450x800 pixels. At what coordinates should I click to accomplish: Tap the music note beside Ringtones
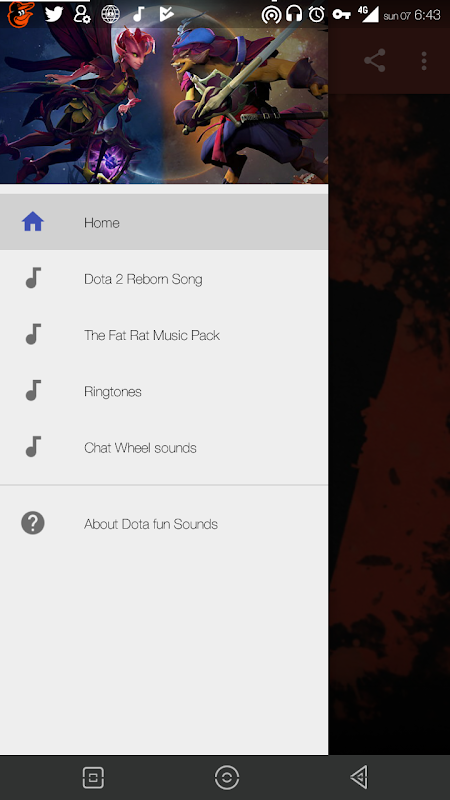[33, 390]
